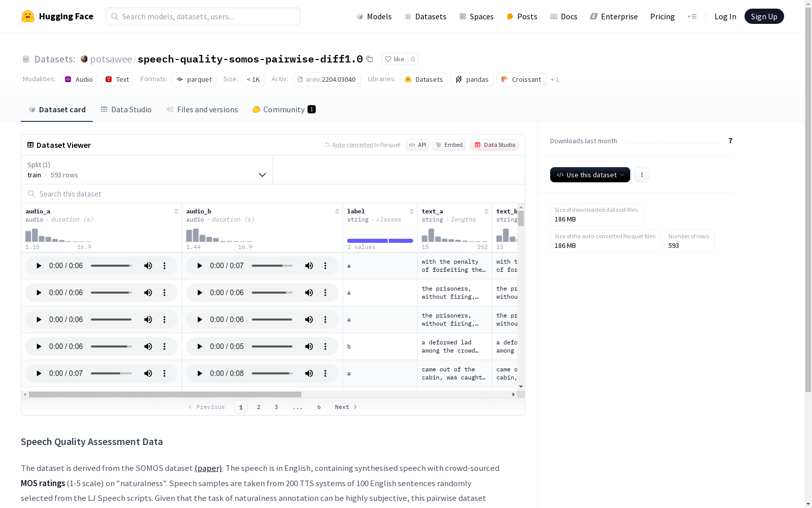This screenshot has width=812, height=508.
Task: Click the audio_b seek bar in "a deformed lad" row
Action: [272, 346]
